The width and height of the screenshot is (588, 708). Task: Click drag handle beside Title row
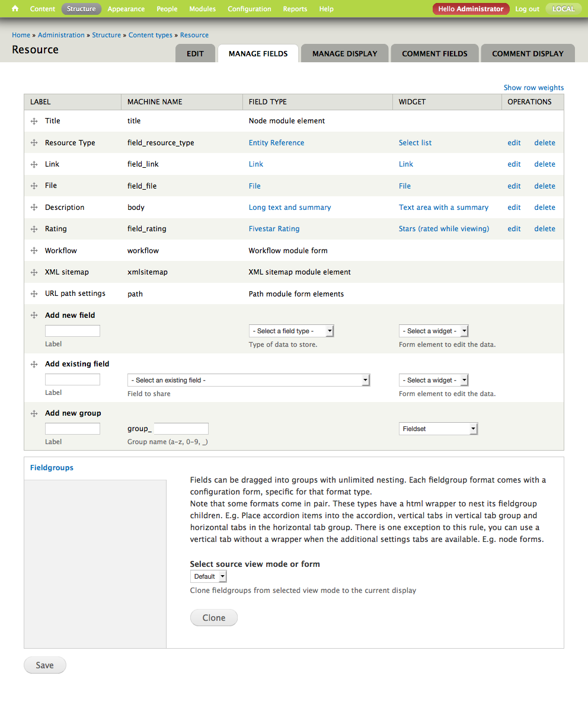(x=34, y=121)
